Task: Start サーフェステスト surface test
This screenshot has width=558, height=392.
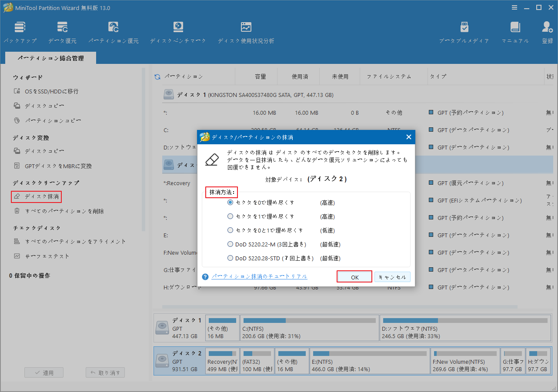Action: (x=41, y=256)
